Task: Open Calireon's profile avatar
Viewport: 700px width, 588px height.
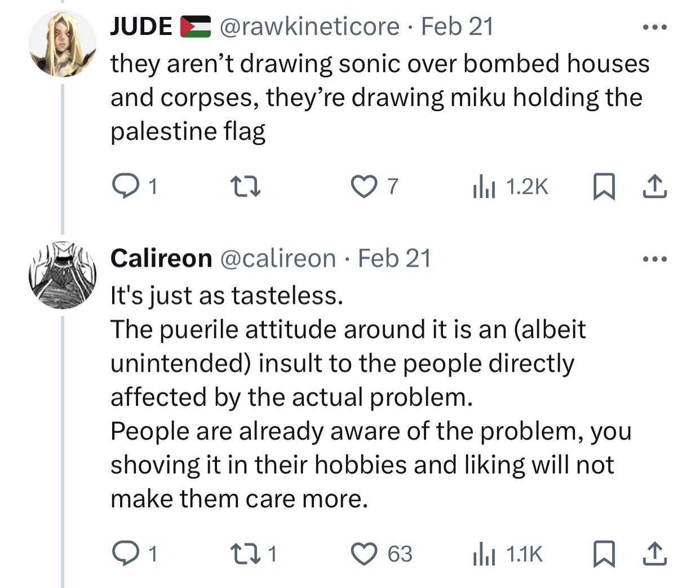Action: coord(63,276)
